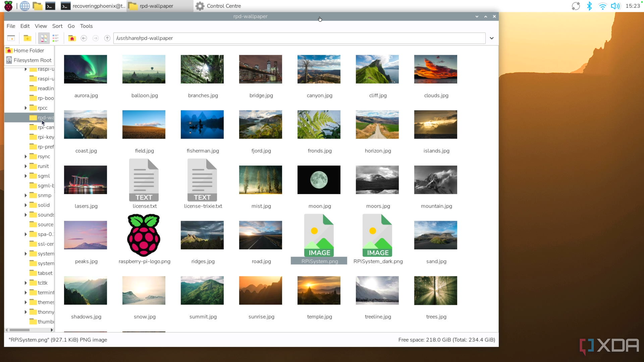644x362 pixels.
Task: Navigate back with the back arrow
Action: click(x=84, y=38)
